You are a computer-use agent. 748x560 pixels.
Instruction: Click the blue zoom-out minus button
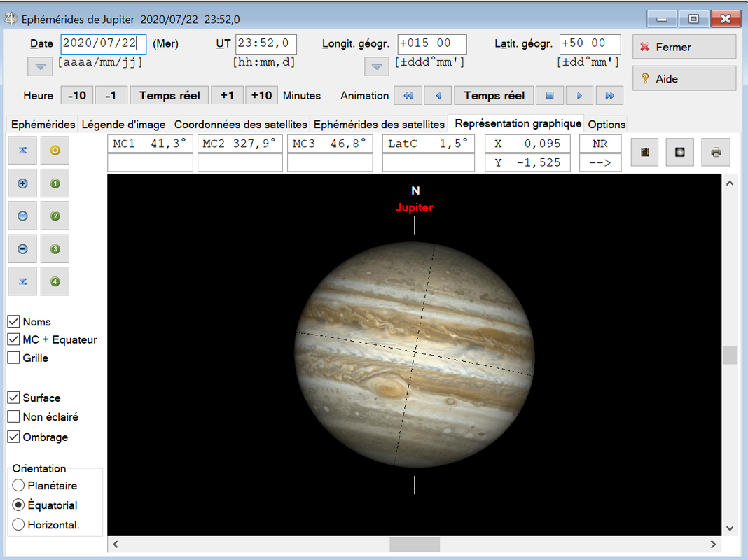tap(22, 248)
